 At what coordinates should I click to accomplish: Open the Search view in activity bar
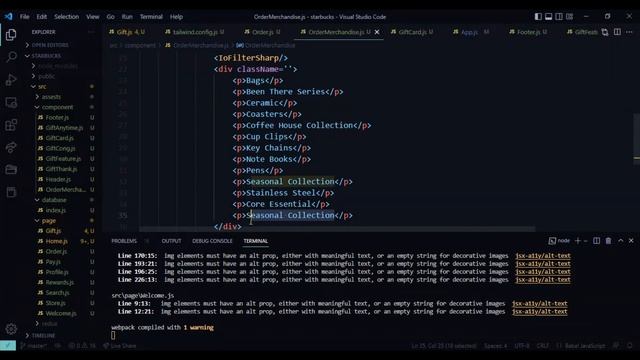coord(11,57)
